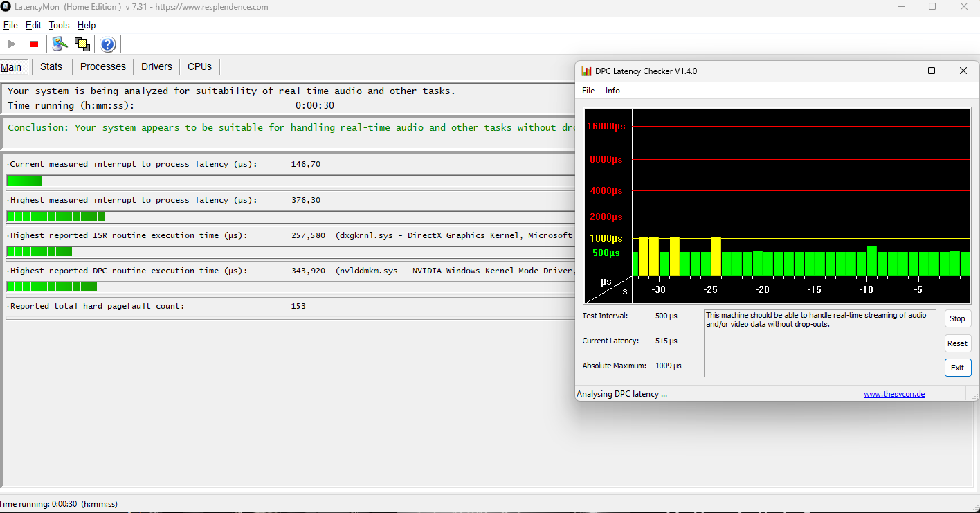Click the yellow overlapping windows toolbar icon

82,44
